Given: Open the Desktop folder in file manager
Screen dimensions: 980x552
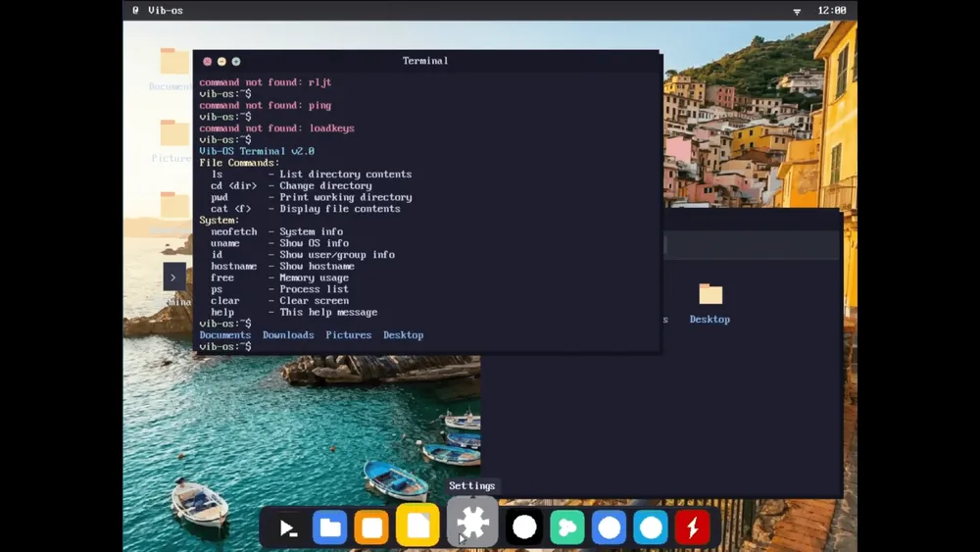Looking at the screenshot, I should (710, 295).
